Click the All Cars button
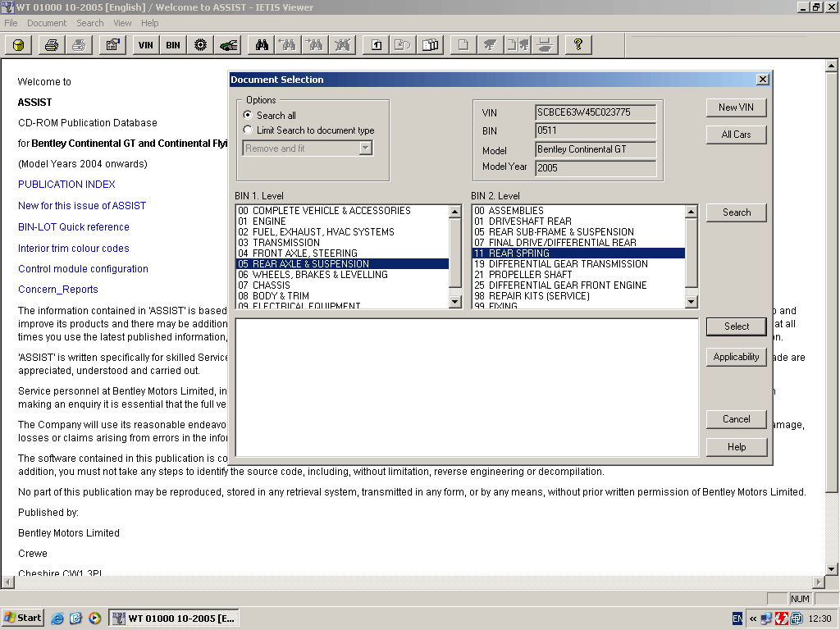840x630 pixels. (736, 135)
